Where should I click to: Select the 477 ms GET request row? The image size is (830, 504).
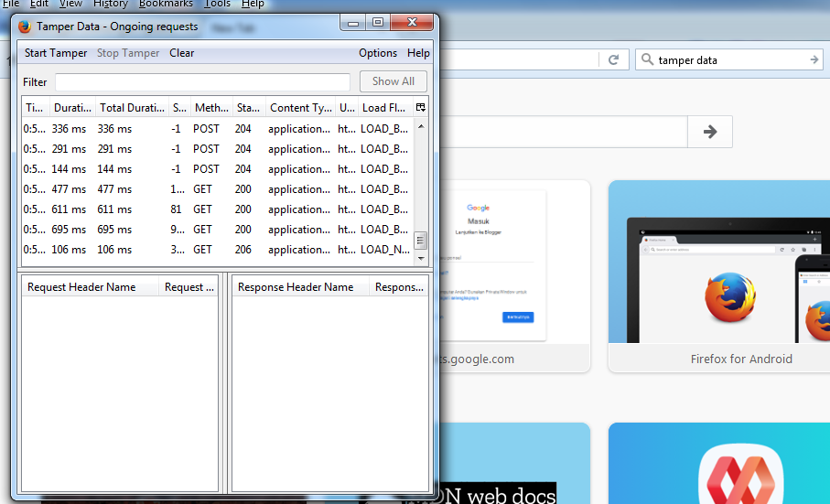[x=218, y=188]
